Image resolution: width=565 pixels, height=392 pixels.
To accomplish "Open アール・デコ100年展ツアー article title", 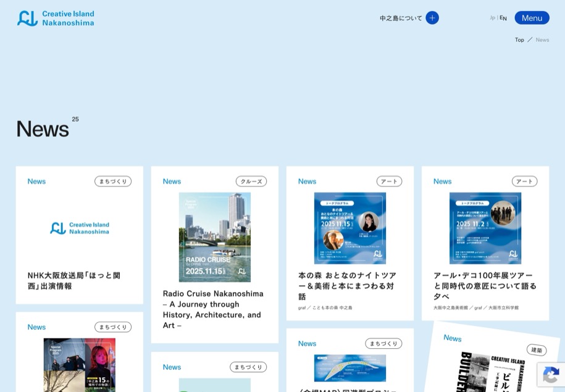I will [x=485, y=286].
